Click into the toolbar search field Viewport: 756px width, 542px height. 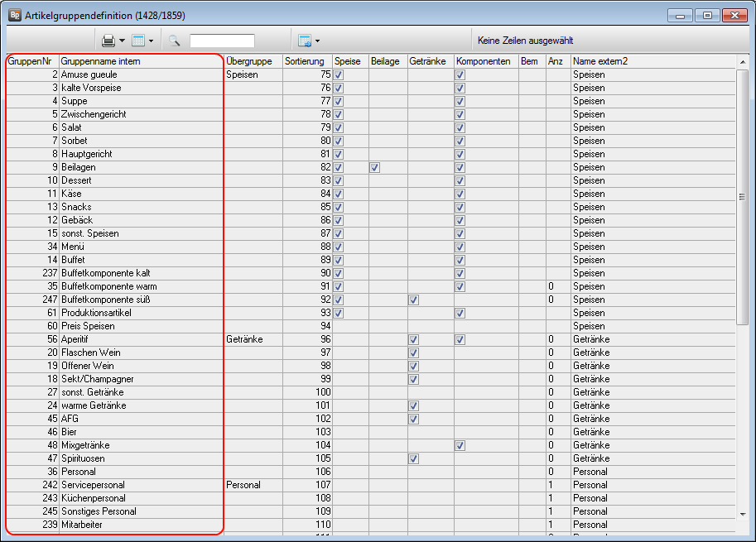pyautogui.click(x=222, y=41)
